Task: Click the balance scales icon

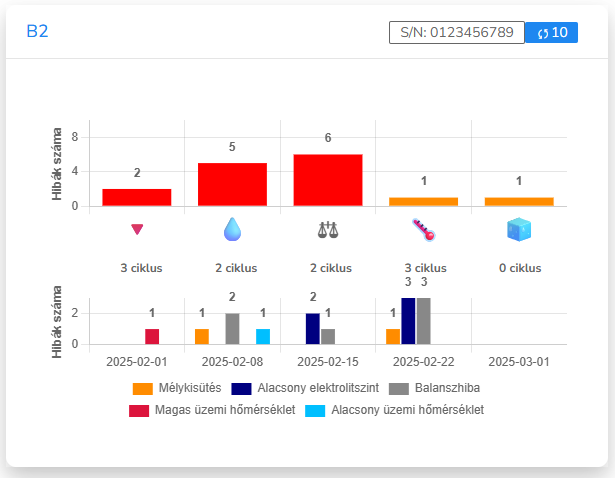Action: 328,229
